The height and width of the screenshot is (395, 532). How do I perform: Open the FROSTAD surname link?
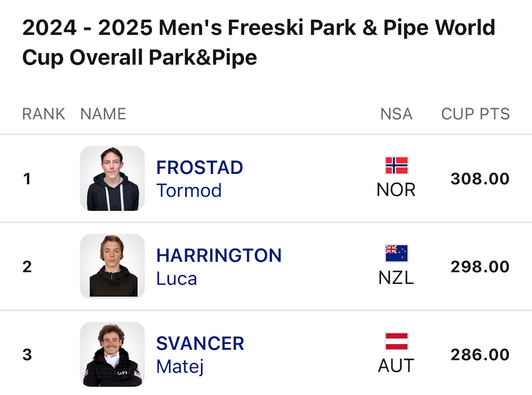point(199,167)
